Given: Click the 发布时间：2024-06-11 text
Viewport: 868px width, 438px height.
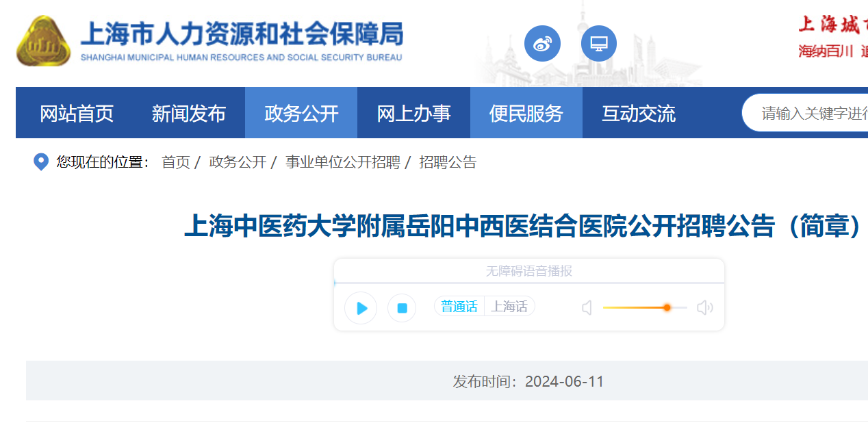Looking at the screenshot, I should pos(528,381).
